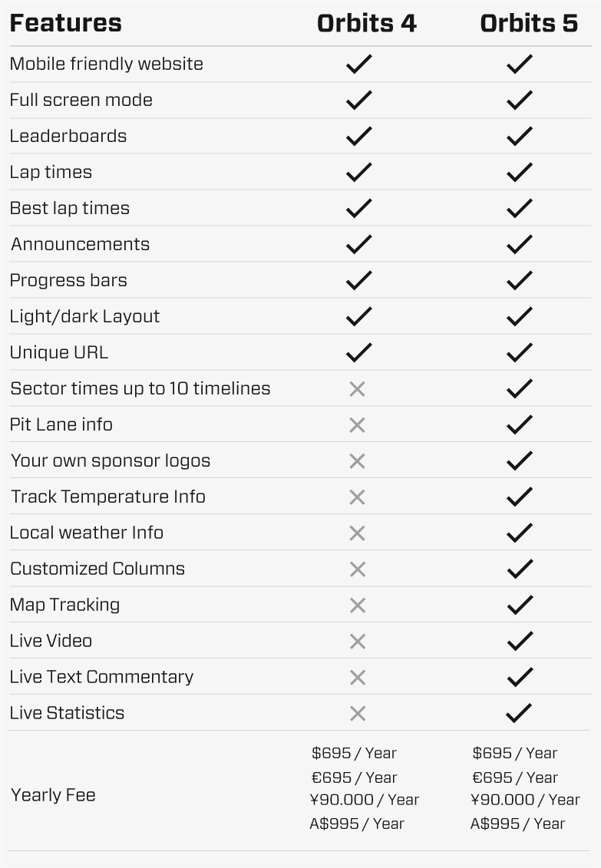This screenshot has width=601, height=868.
Task: Click Orbits 4 X mark for Map Tracking
Action: coord(357,606)
